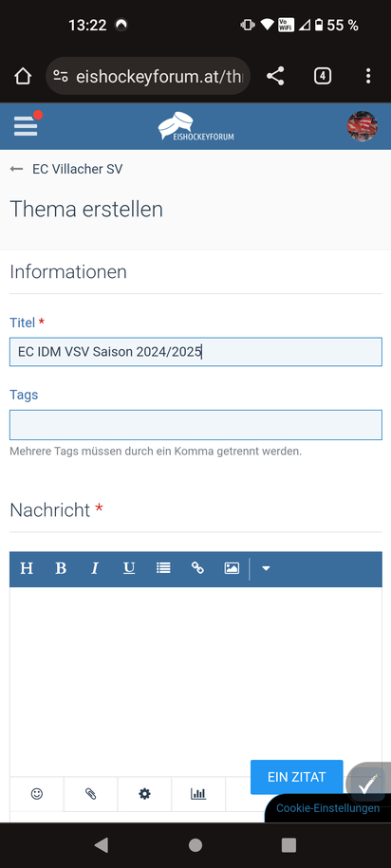Toggle italic text formatting
This screenshot has height=868, width=391.
[95, 568]
